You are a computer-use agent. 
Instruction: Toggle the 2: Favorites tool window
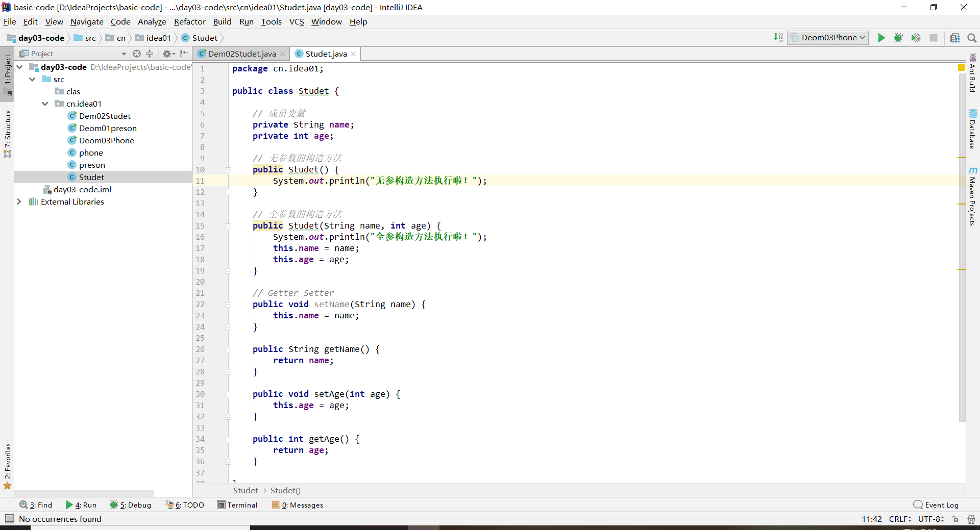pyautogui.click(x=8, y=466)
